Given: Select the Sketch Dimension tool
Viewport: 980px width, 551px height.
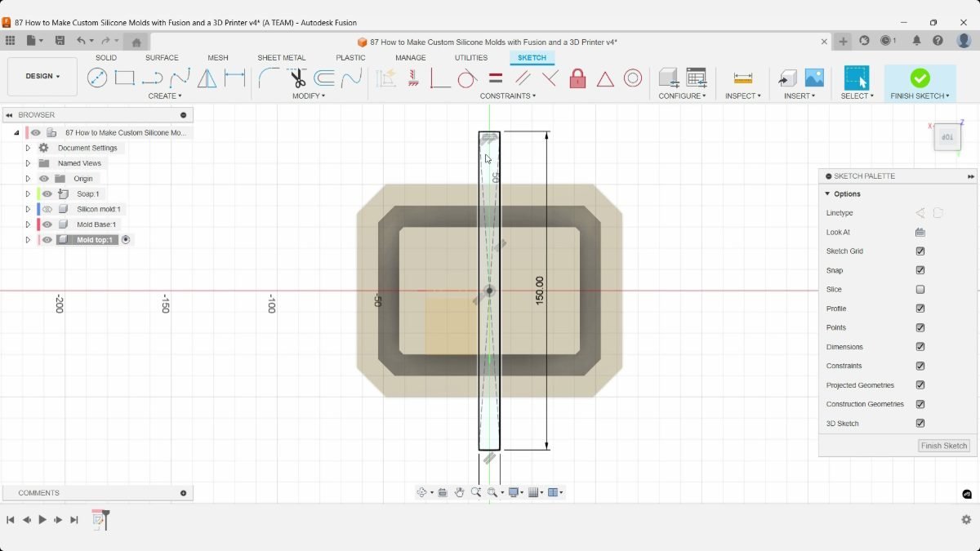Looking at the screenshot, I should pyautogui.click(x=235, y=78).
